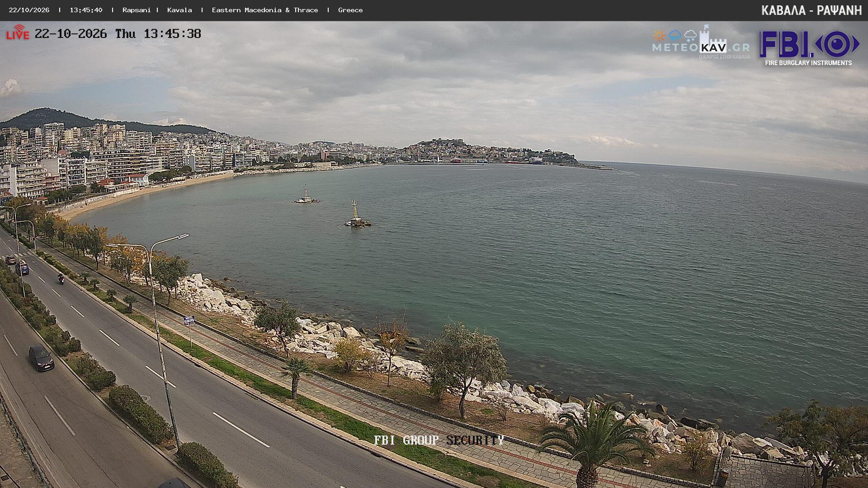
Task: Click the FIRE BURGLARY INSTRUMENTS caption
Action: tap(808, 63)
